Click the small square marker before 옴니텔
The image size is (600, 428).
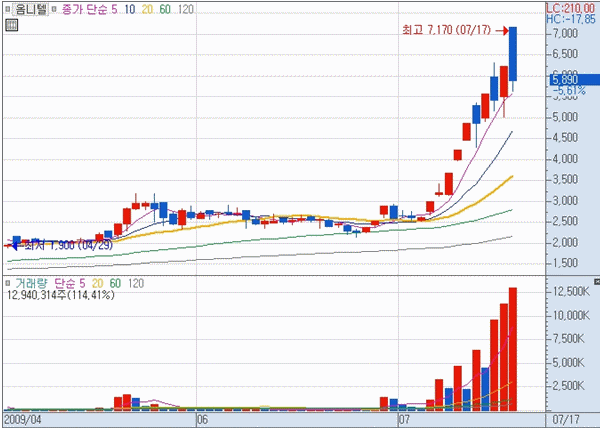[8, 9]
